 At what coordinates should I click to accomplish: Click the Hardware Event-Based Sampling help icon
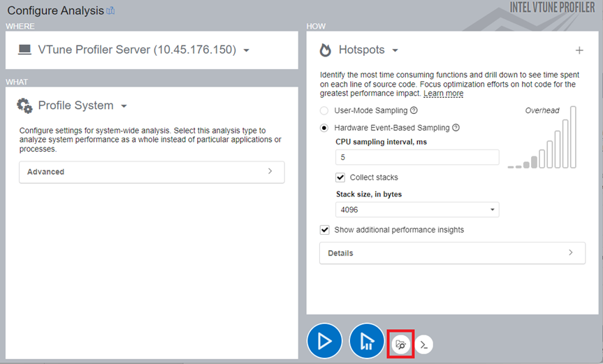click(x=456, y=128)
